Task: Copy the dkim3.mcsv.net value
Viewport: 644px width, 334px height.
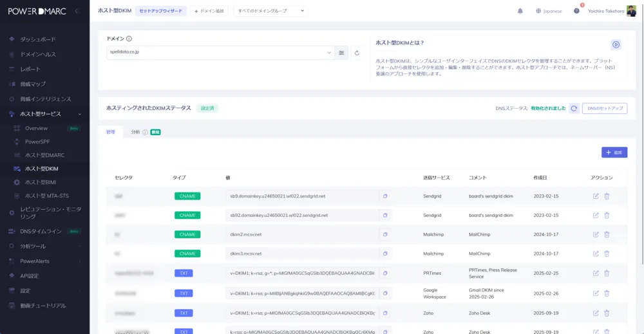Action: 385,254
